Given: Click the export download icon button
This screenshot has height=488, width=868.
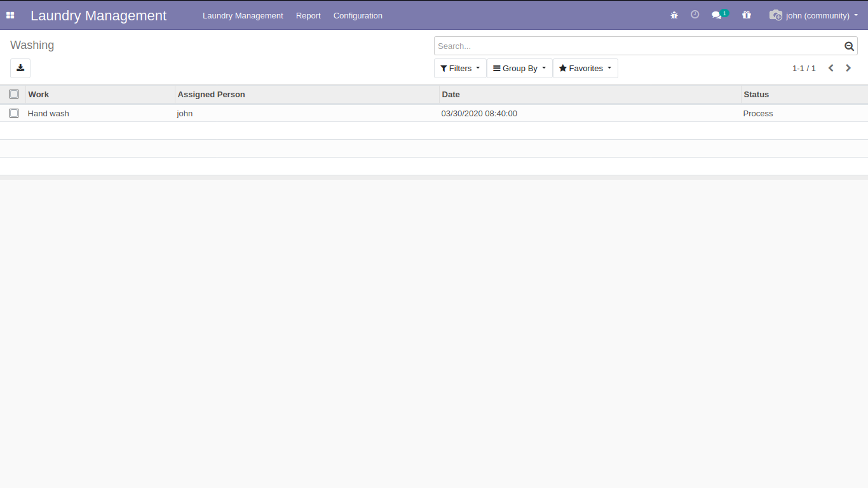Looking at the screenshot, I should 20,68.
